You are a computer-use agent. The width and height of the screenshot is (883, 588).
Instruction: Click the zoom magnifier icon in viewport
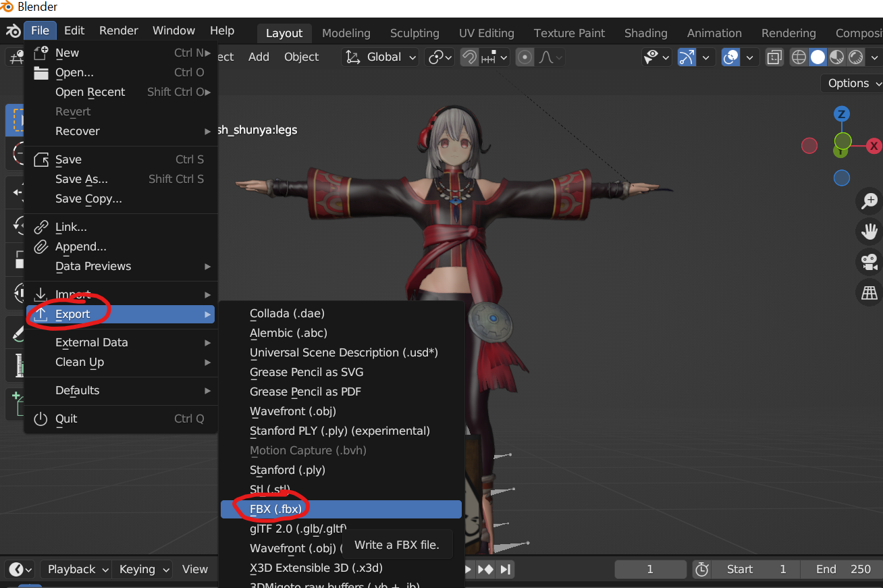coord(869,201)
